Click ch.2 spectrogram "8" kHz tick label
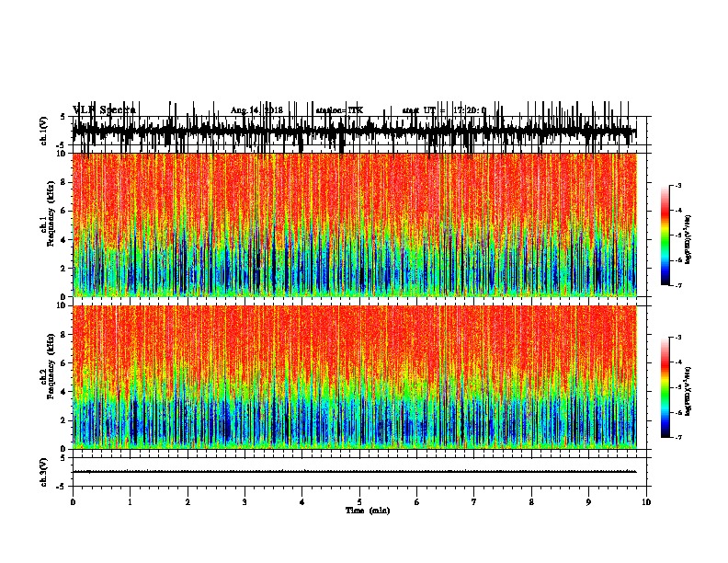This screenshot has height=563, width=728. 64,335
